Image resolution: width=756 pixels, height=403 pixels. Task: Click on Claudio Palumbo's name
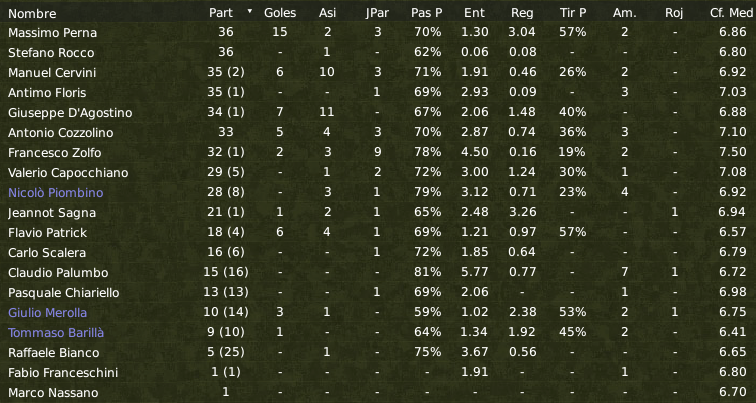[58, 273]
